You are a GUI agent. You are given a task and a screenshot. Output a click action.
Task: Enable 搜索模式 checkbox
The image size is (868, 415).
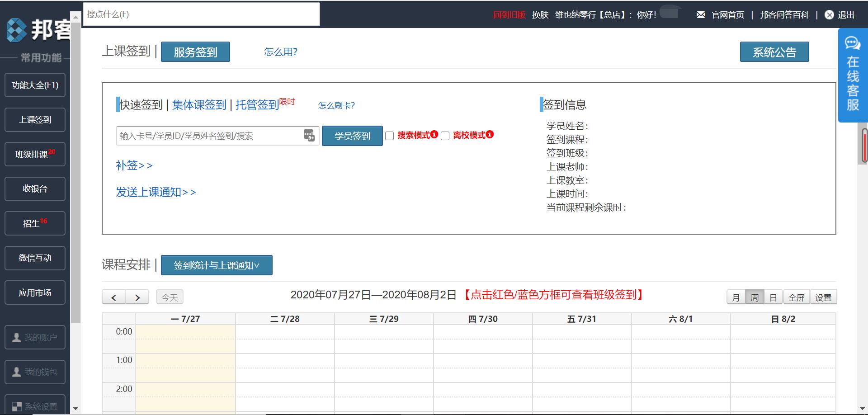click(389, 136)
